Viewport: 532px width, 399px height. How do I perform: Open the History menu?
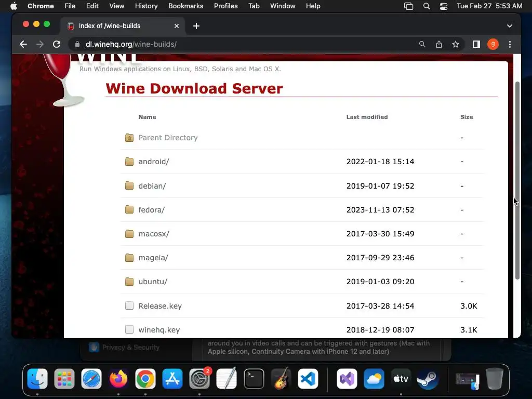click(146, 6)
